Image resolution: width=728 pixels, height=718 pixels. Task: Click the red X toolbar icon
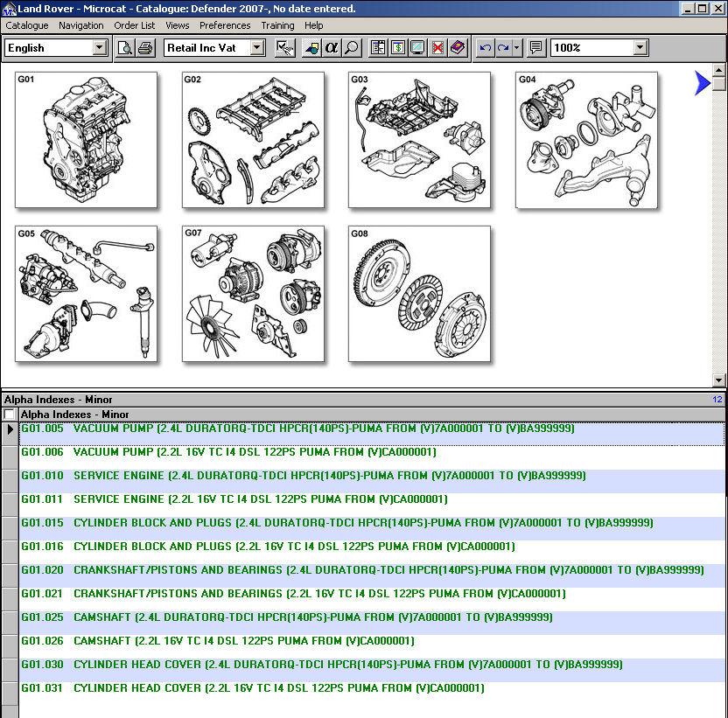437,48
